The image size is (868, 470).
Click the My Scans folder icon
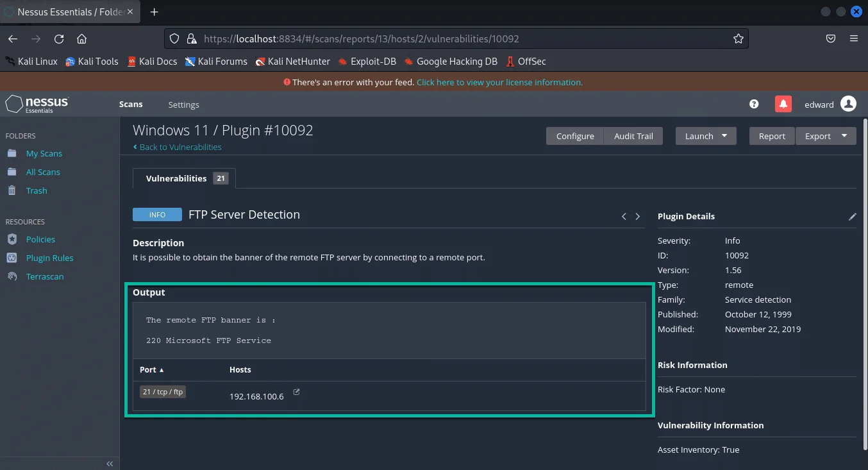click(12, 153)
